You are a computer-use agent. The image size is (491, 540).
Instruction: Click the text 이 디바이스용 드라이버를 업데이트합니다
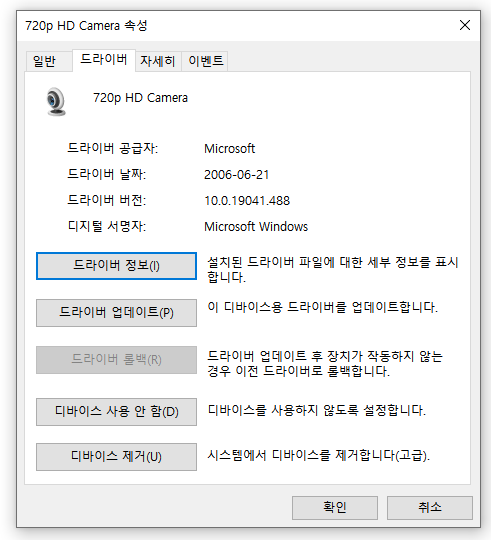pyautogui.click(x=322, y=307)
